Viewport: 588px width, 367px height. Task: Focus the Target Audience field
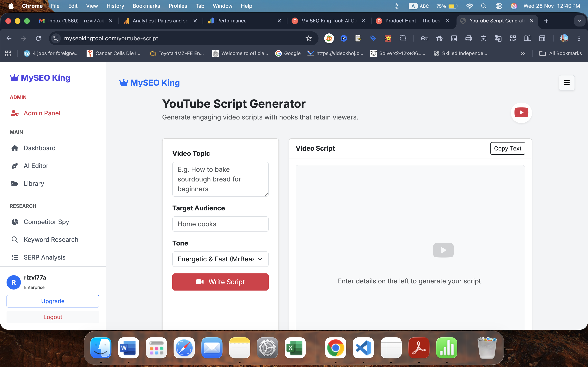click(x=220, y=224)
